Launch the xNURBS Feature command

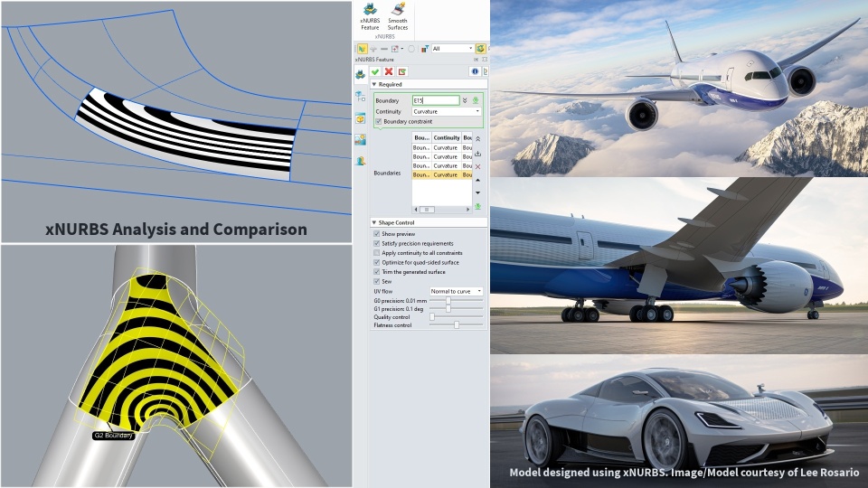[370, 16]
